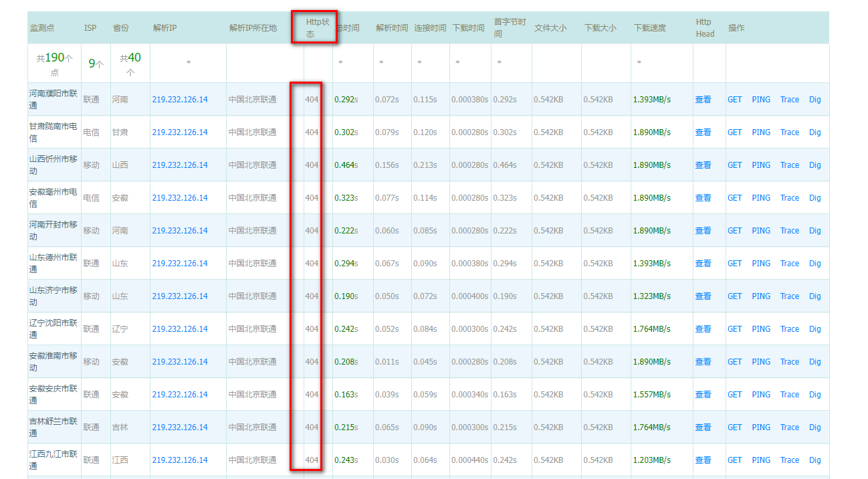The image size is (868, 479).
Task: Click download speed 1.323MB/s value
Action: 652,296
